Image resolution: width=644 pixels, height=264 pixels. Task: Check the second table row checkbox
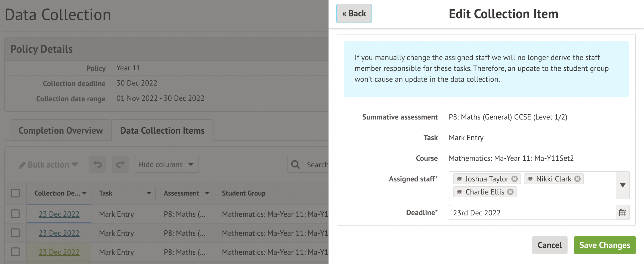click(x=15, y=233)
